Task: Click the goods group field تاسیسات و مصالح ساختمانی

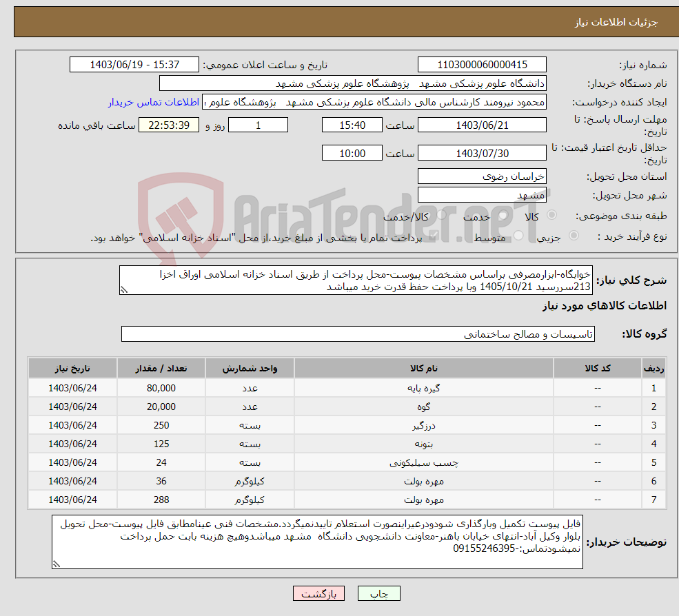Action: [x=358, y=333]
